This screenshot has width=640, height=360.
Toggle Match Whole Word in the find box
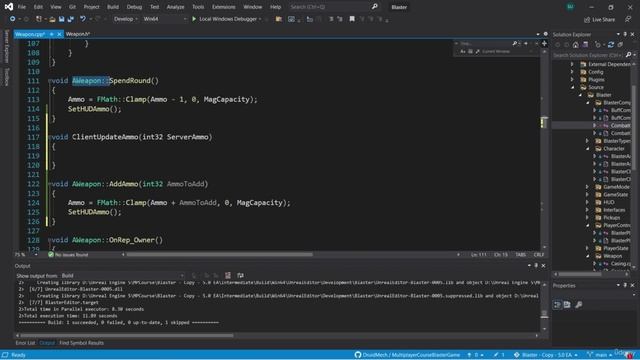click(470, 52)
